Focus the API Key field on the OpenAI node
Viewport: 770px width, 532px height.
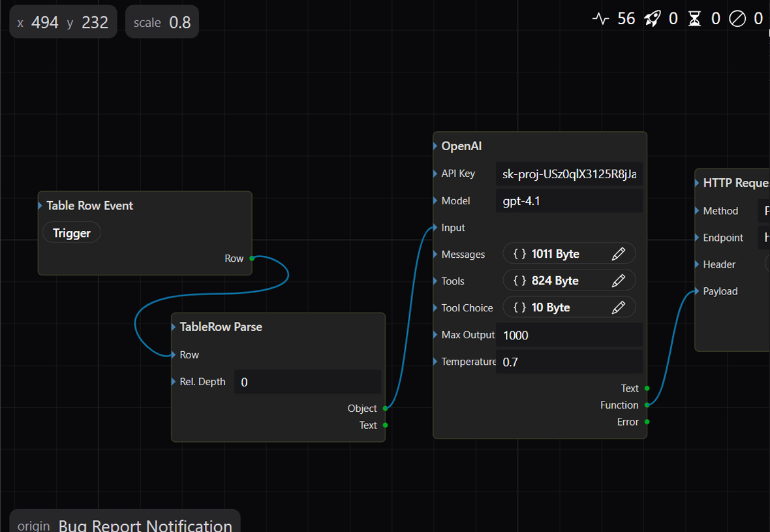569,174
